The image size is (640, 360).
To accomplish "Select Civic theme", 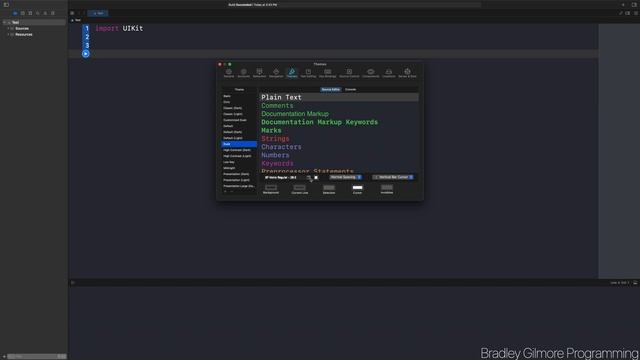I will click(x=239, y=102).
